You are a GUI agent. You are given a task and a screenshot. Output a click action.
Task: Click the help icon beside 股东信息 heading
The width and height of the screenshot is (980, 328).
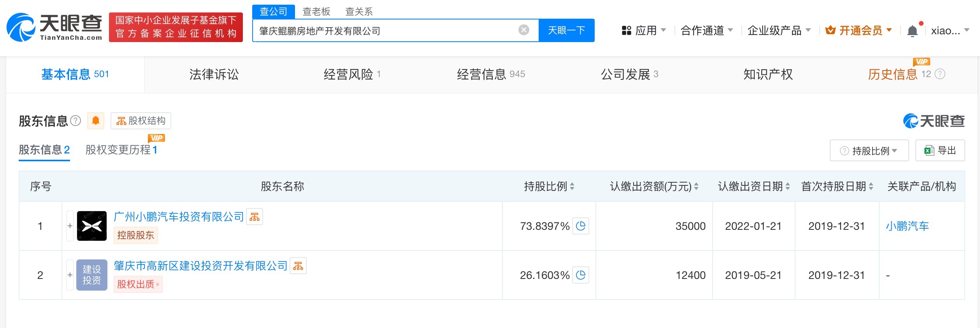tap(76, 121)
